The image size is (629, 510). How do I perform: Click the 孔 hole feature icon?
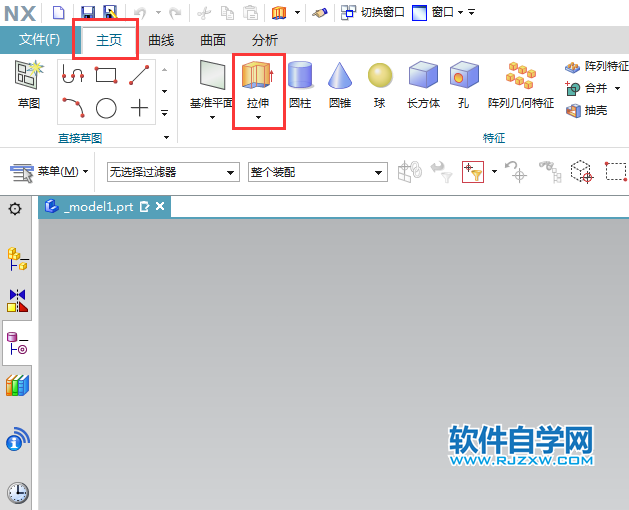463,78
